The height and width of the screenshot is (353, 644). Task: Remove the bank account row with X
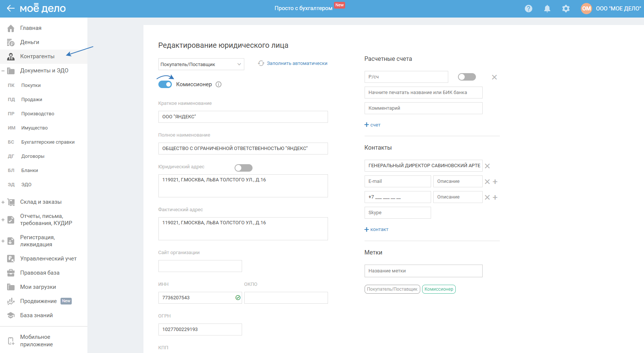point(494,77)
